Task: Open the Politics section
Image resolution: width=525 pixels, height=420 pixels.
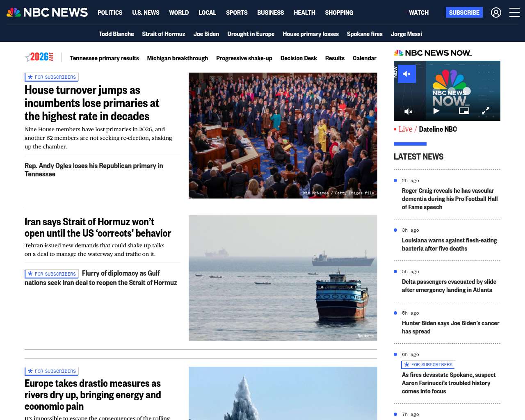Action: 110,13
